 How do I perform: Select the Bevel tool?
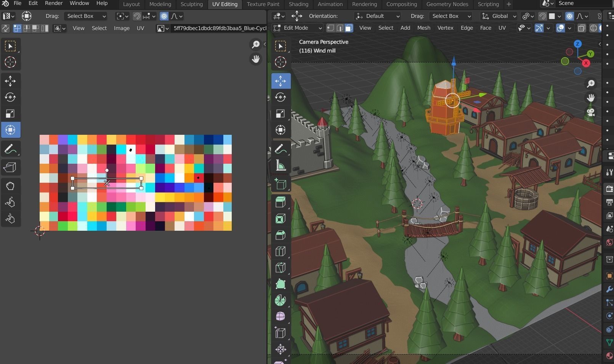(x=281, y=235)
